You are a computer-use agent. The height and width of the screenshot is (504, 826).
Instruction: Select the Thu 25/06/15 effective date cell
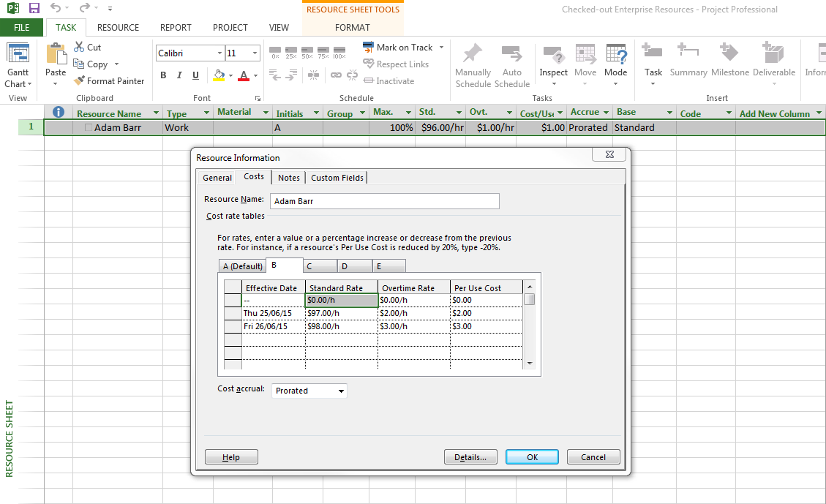point(273,313)
